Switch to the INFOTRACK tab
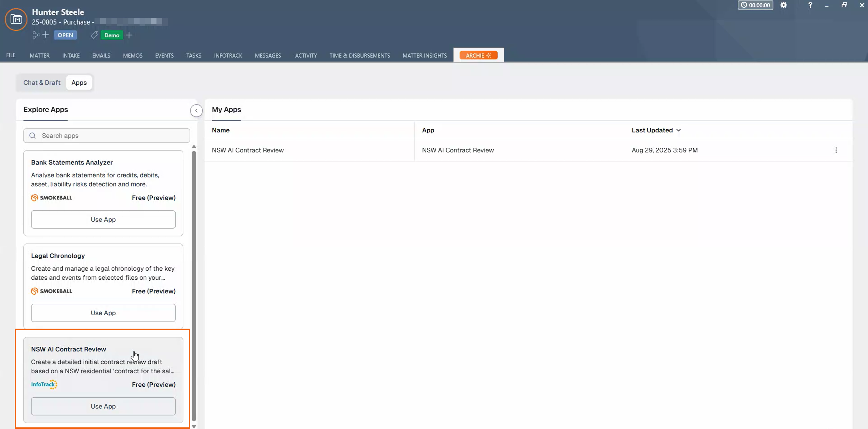The width and height of the screenshot is (868, 429). pos(228,55)
